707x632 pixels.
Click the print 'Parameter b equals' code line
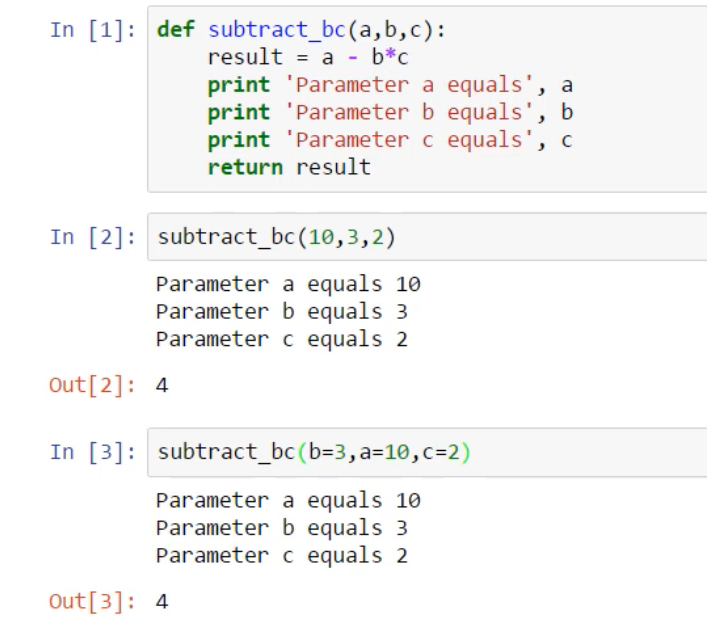(390, 112)
